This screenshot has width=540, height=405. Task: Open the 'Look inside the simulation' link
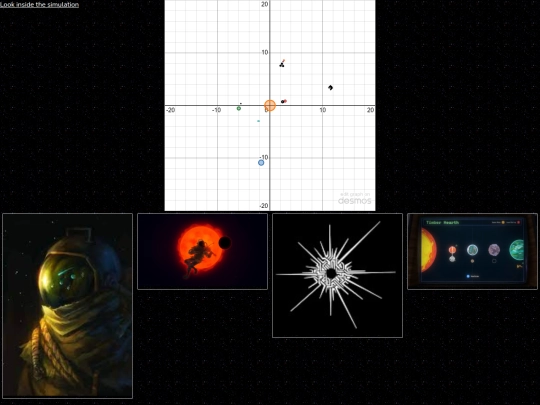tap(39, 4)
